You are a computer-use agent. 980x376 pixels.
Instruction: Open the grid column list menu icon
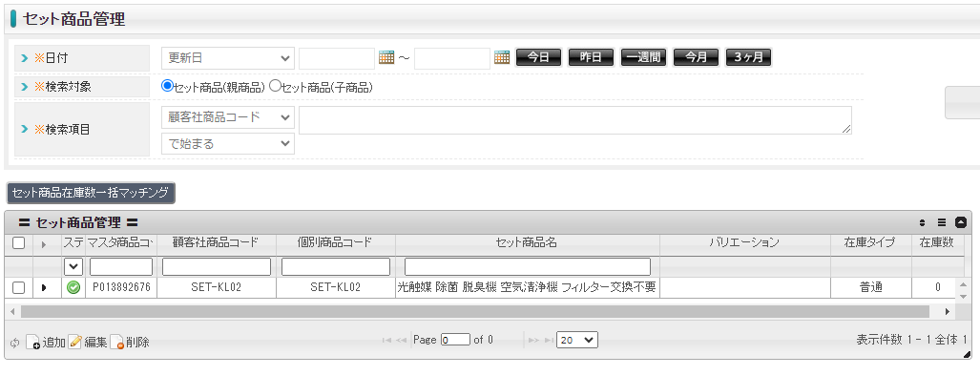942,222
